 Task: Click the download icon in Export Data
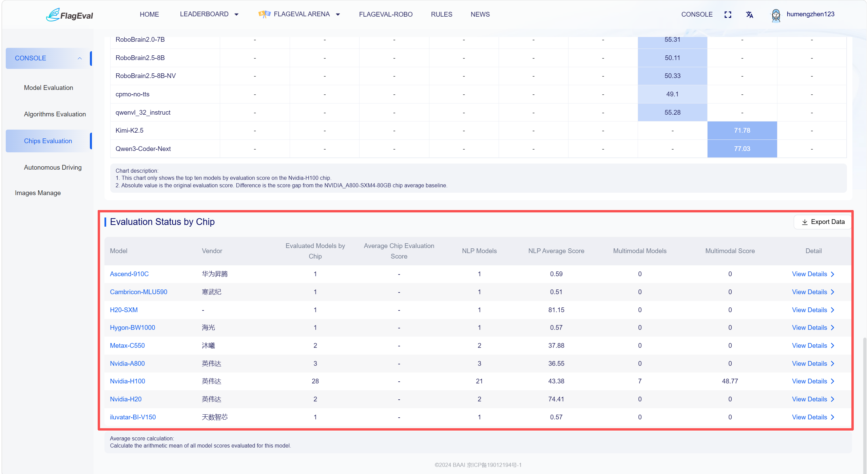point(805,222)
